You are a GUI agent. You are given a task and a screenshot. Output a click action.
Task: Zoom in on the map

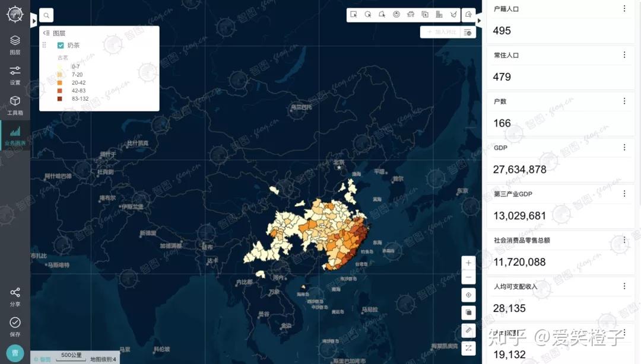tap(468, 263)
